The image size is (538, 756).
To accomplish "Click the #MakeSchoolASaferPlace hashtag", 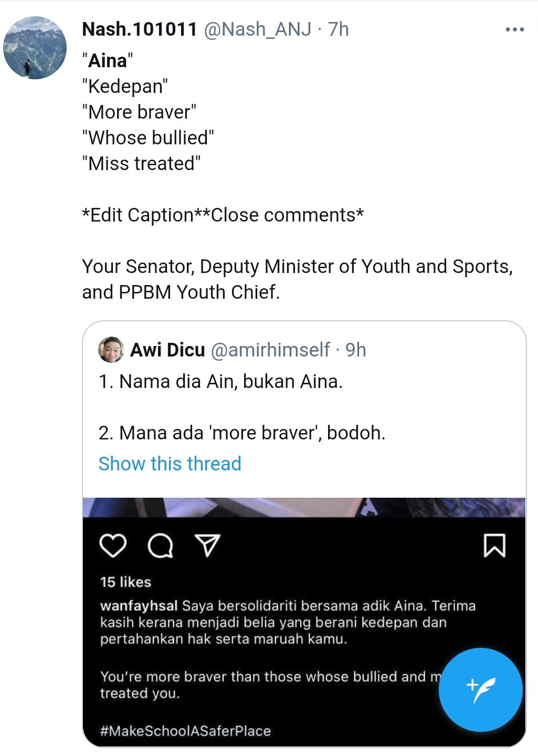I will [185, 731].
